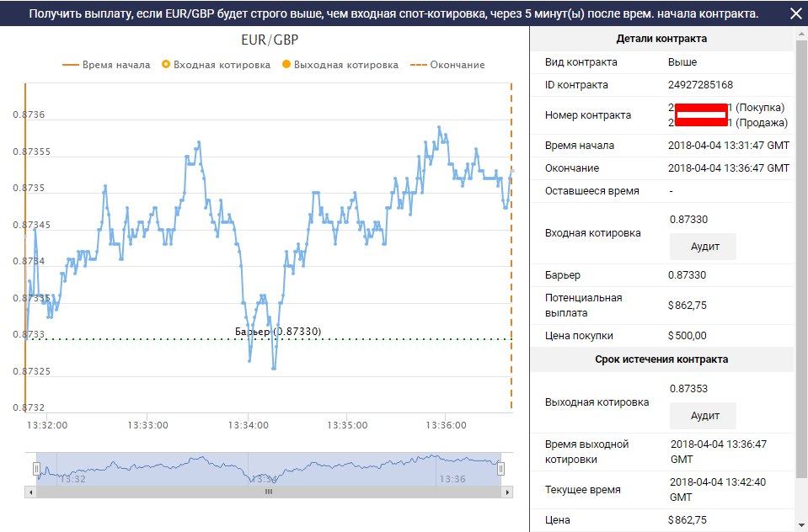This screenshot has width=808, height=532.
Task: Click the contract ID number 24927285168
Action: tap(700, 85)
